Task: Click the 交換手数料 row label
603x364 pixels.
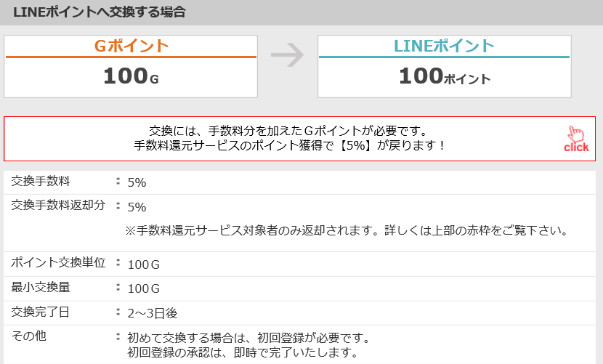Action: pyautogui.click(x=41, y=181)
